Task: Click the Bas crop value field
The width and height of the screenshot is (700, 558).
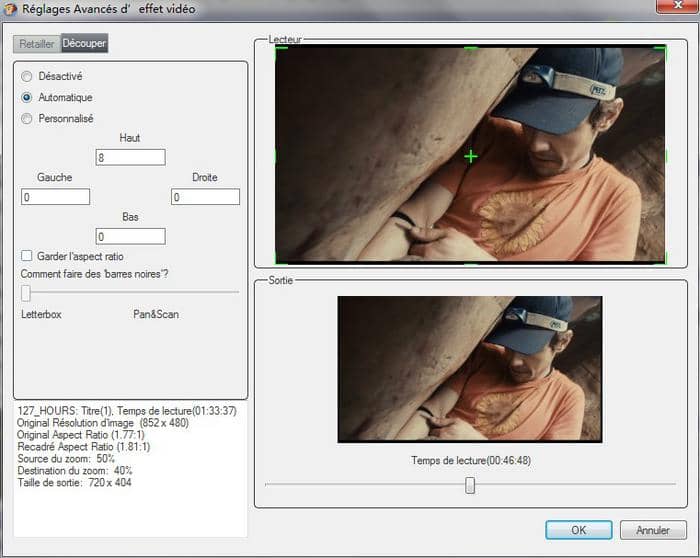Action: [130, 236]
